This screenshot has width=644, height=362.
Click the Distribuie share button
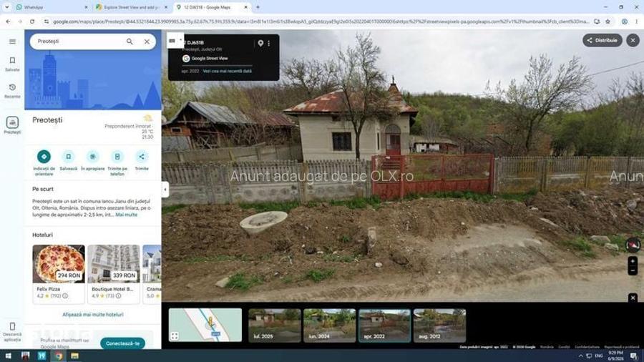(602, 40)
